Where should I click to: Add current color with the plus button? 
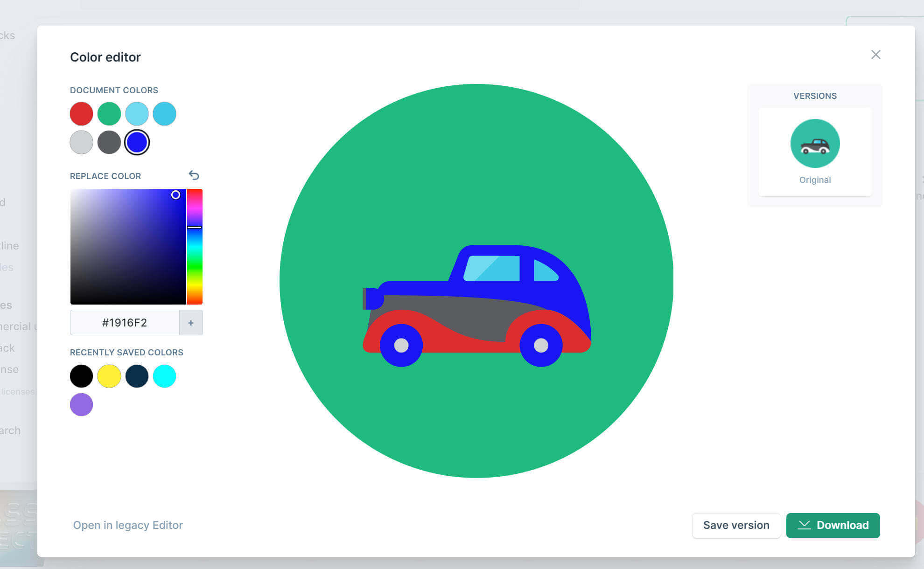point(191,323)
